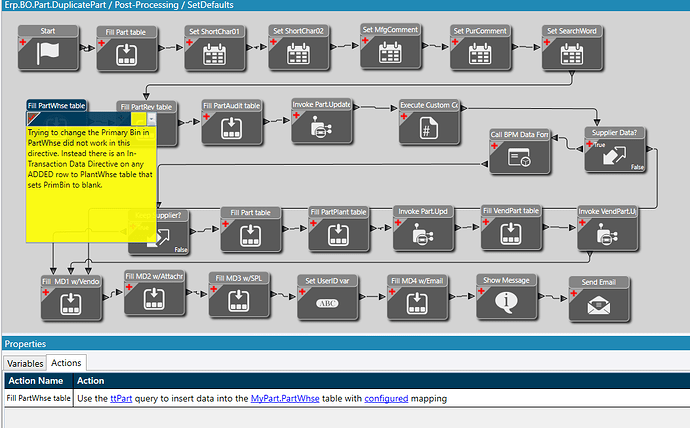The image size is (690, 428).
Task: Open the note options dropdown arrow
Action: click(x=151, y=119)
